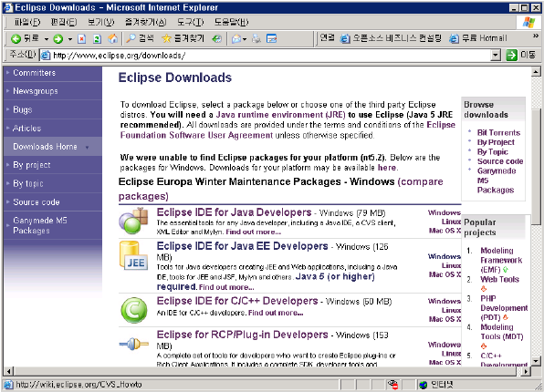Click the Forward arrow toolbar icon
This screenshot has width=544, height=392.
[58, 39]
